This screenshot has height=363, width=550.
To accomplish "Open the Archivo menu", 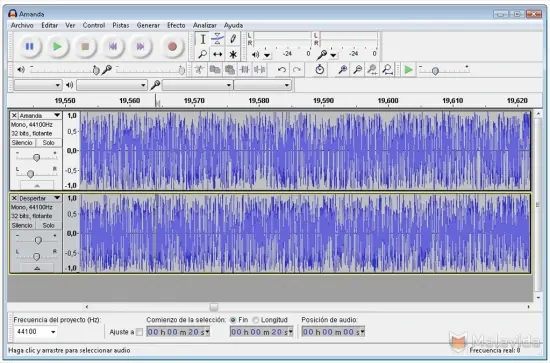I will (22, 25).
